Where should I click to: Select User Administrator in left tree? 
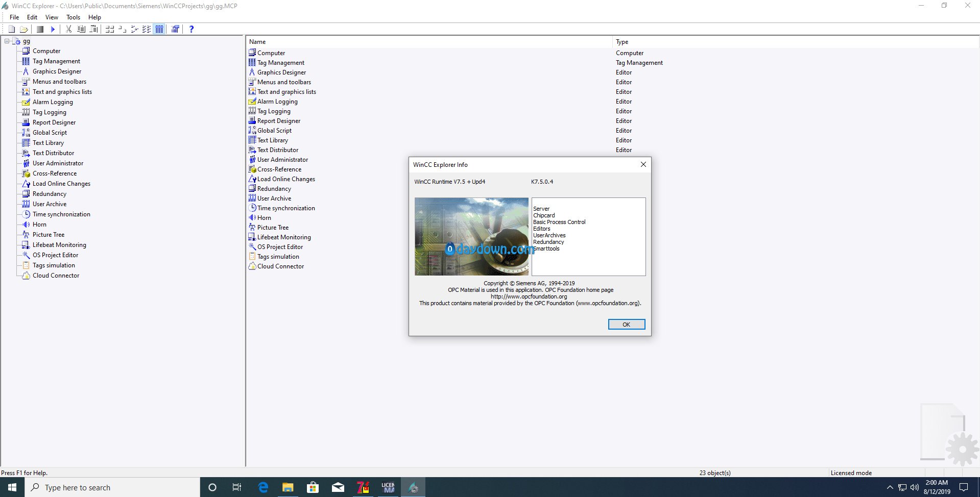tap(58, 163)
